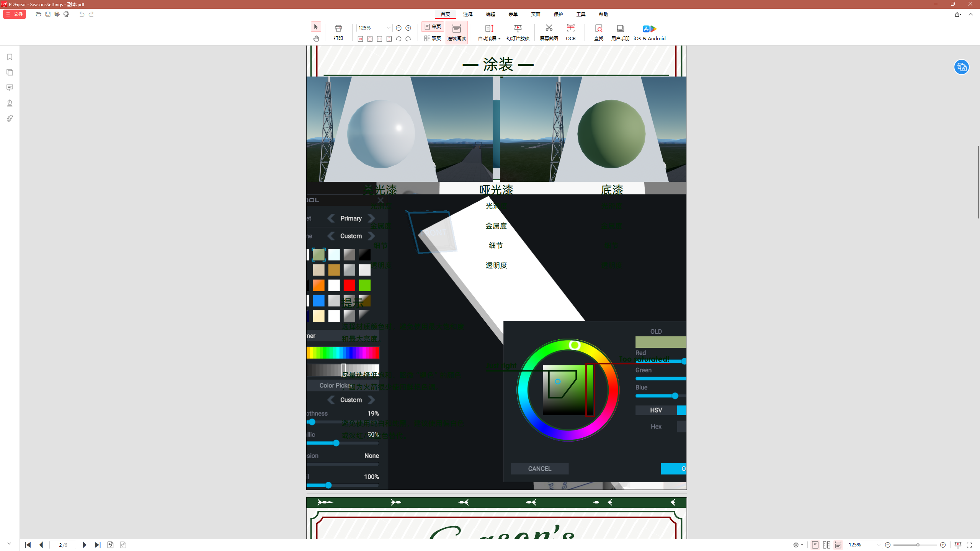Click the screen capture scissors icon
Screen dimensions: 980x551
point(549,28)
